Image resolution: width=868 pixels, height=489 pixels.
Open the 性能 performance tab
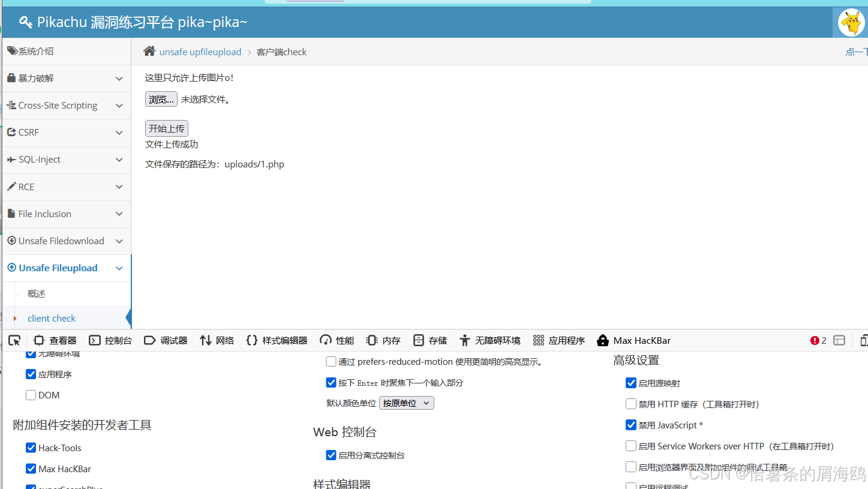click(x=337, y=340)
